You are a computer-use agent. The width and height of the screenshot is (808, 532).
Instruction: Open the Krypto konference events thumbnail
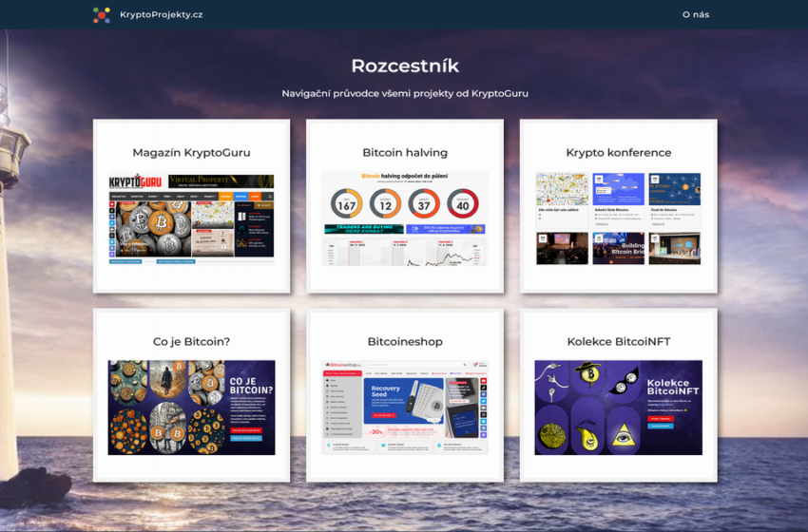(619, 218)
